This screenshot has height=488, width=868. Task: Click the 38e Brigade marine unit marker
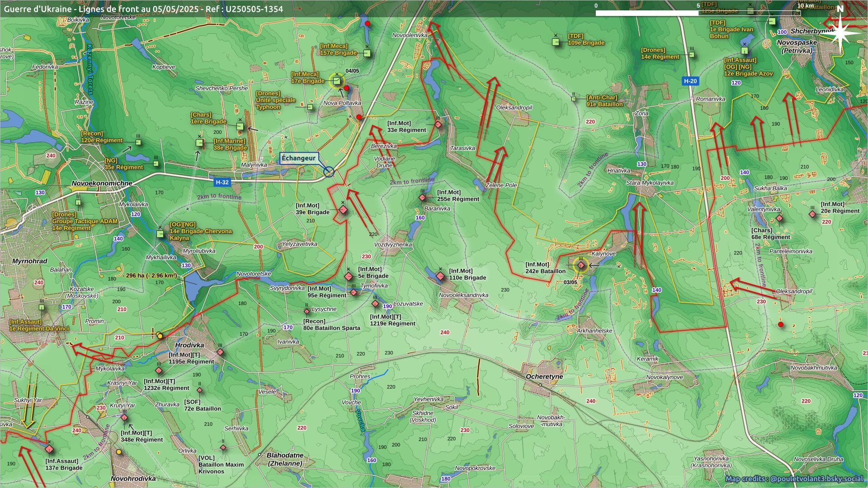tap(199, 143)
